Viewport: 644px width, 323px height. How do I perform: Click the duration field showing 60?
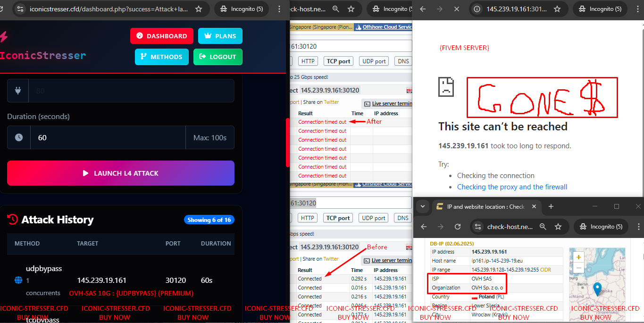(108, 137)
